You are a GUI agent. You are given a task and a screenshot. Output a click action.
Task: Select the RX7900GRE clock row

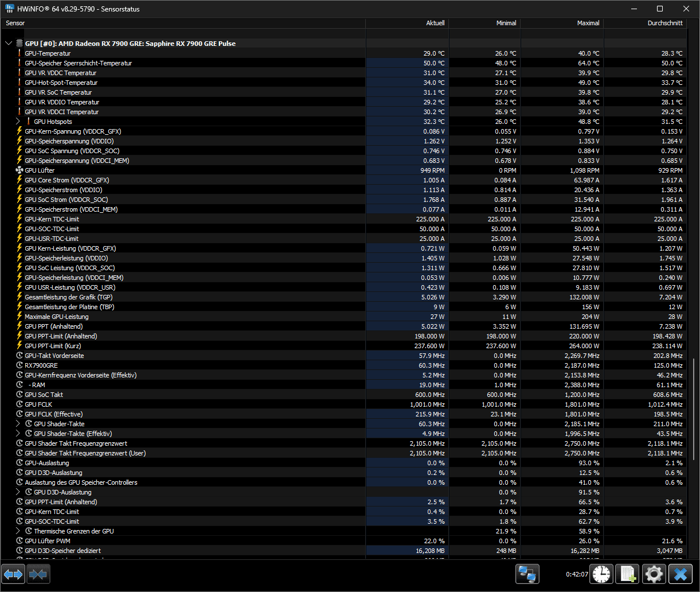344,365
